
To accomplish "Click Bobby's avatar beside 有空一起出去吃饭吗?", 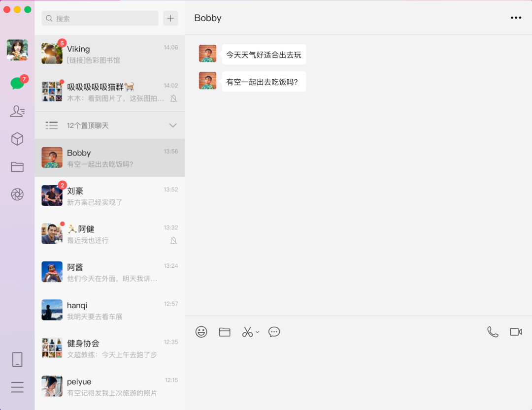I will tap(208, 80).
